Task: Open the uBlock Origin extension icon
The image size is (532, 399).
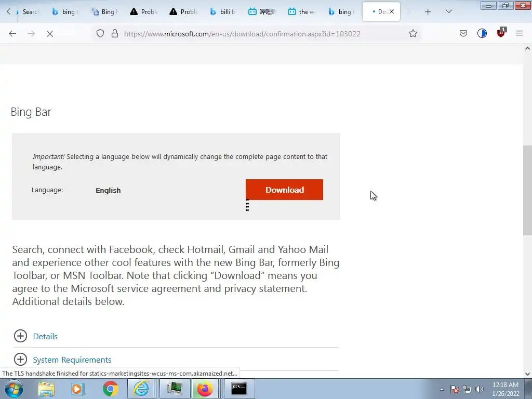Action: coord(501,33)
